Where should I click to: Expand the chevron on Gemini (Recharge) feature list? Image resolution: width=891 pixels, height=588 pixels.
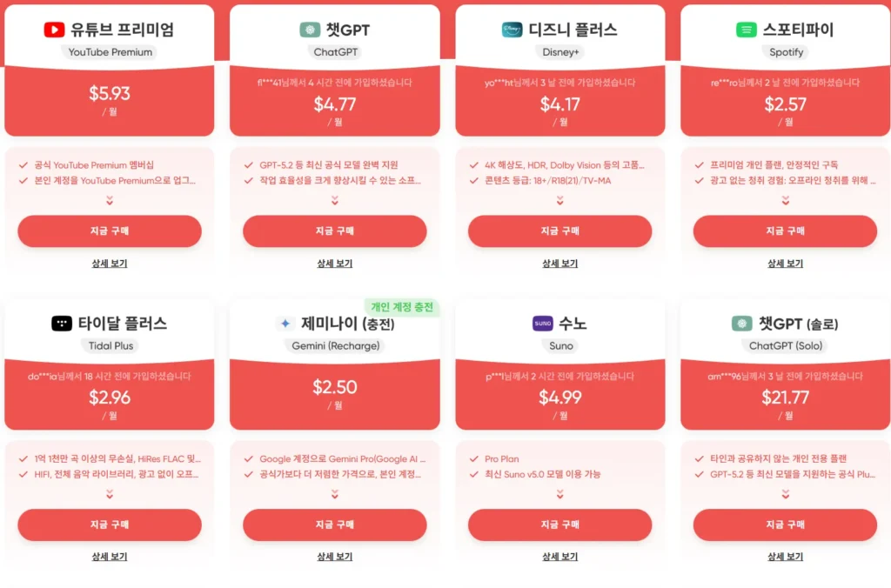pyautogui.click(x=335, y=492)
